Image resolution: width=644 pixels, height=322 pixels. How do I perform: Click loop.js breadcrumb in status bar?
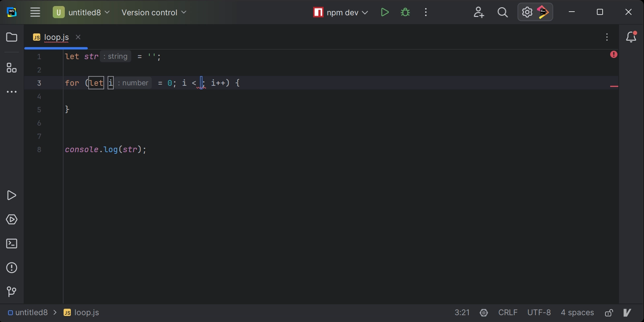point(81,312)
